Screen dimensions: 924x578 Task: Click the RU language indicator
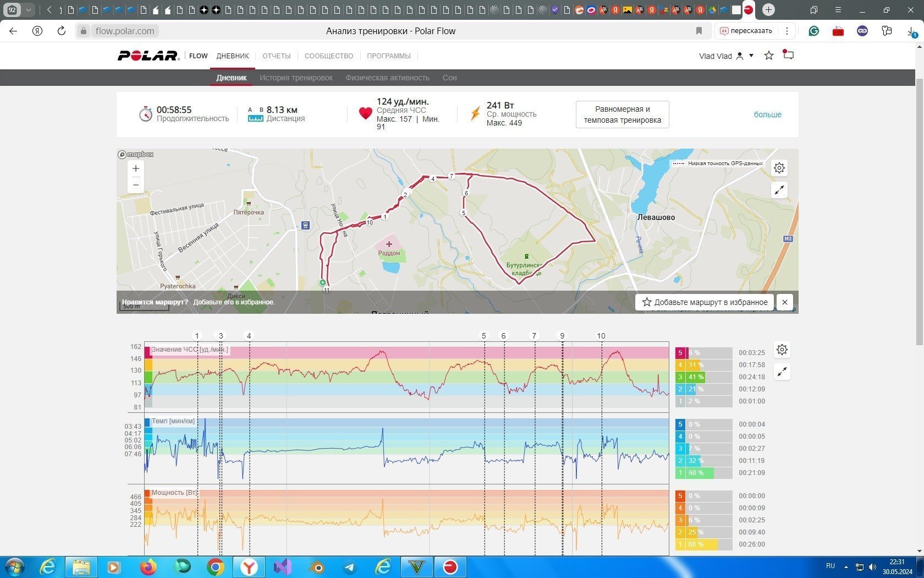(x=831, y=566)
